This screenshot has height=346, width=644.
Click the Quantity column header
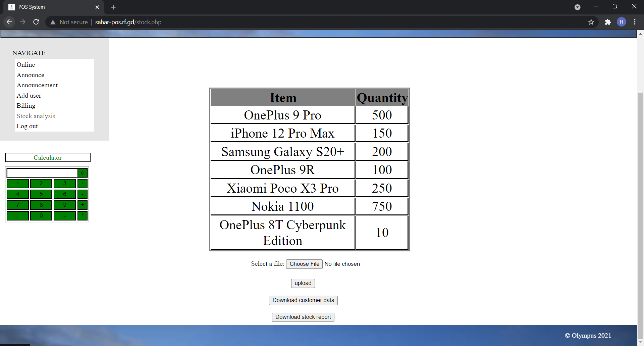coord(382,98)
